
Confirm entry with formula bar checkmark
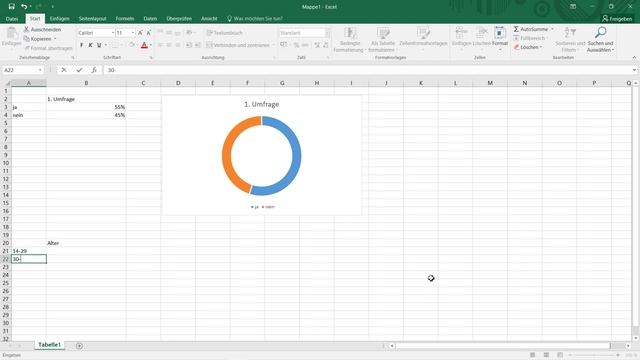pyautogui.click(x=79, y=70)
